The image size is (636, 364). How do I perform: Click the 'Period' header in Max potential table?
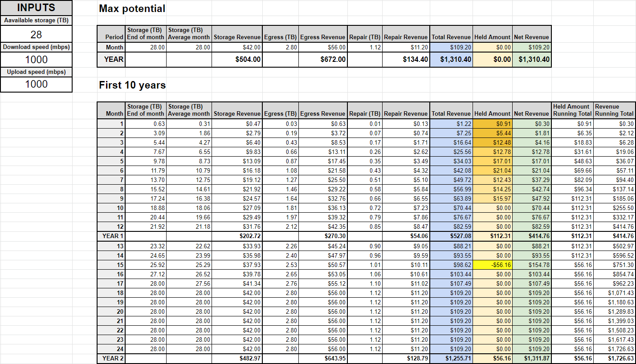point(111,34)
